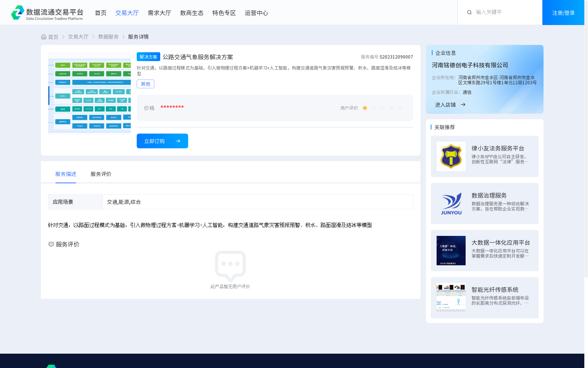Open 数商生态 in the top menu
The width and height of the screenshot is (588, 368).
coord(192,13)
